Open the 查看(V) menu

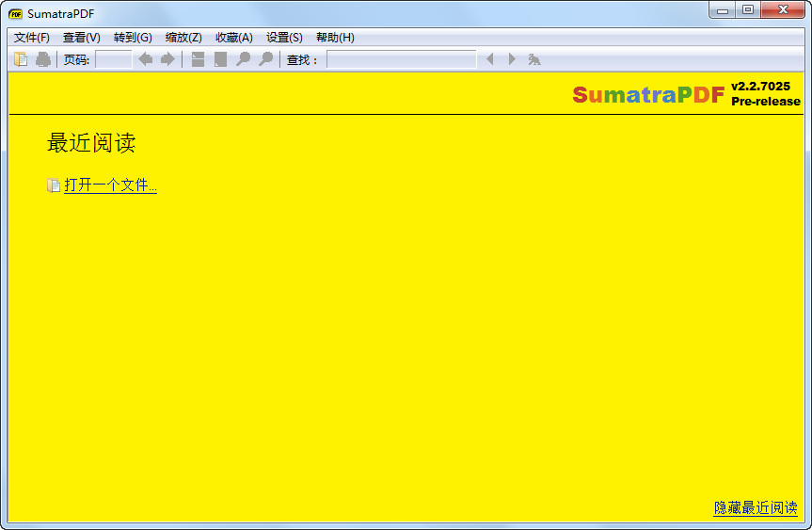(81, 38)
